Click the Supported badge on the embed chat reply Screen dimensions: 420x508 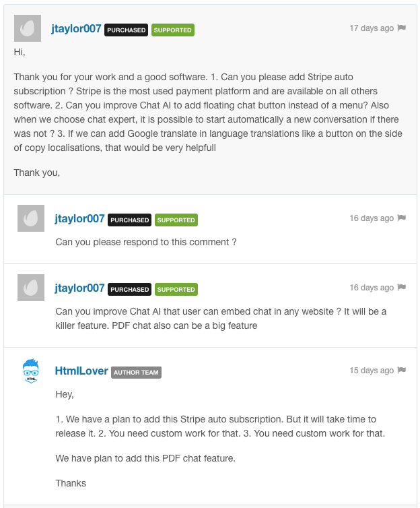176,290
